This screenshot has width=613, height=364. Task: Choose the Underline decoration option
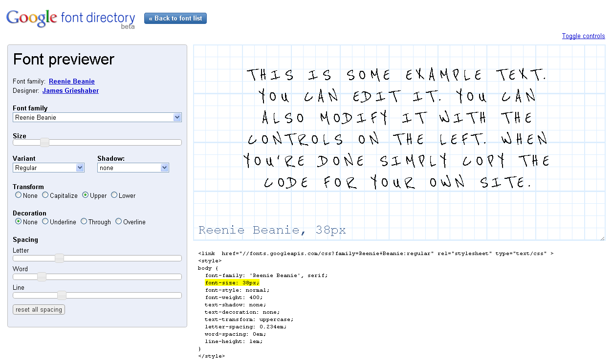click(45, 222)
